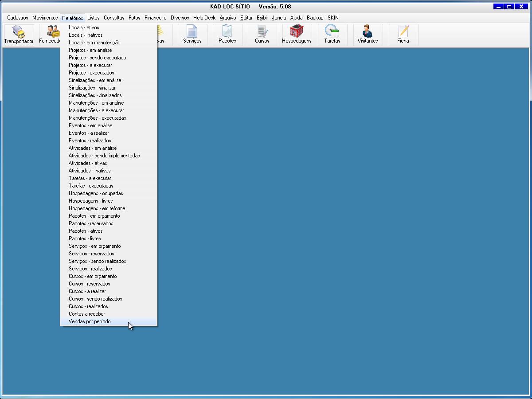Open the Financeiro menu

pos(156,18)
